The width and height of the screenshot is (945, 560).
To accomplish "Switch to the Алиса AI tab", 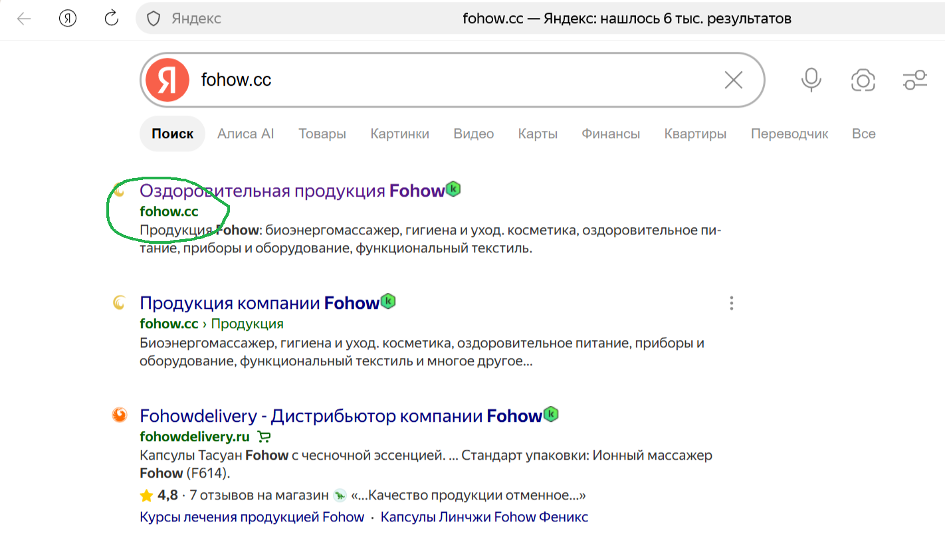I will [245, 134].
